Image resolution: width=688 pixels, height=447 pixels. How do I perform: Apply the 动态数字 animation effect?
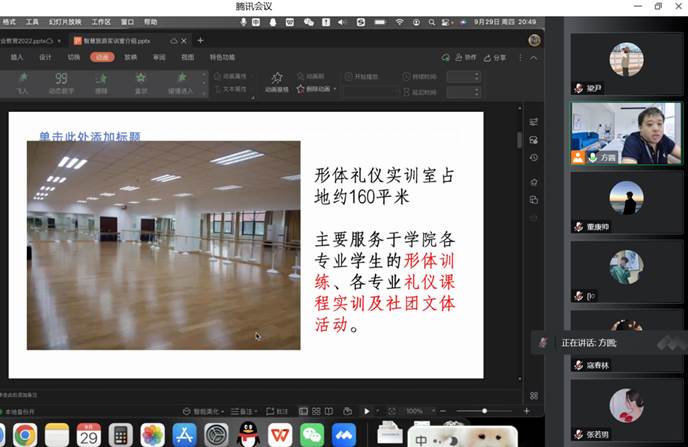tap(61, 83)
